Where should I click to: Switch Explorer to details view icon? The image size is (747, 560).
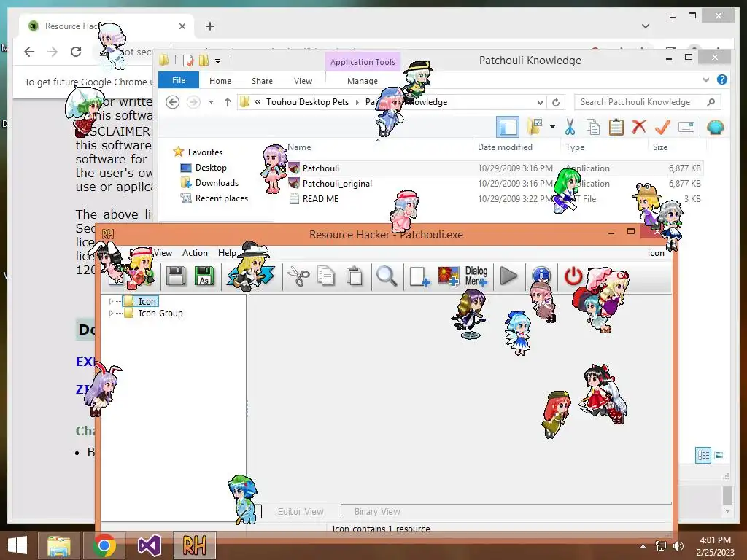[x=703, y=455]
